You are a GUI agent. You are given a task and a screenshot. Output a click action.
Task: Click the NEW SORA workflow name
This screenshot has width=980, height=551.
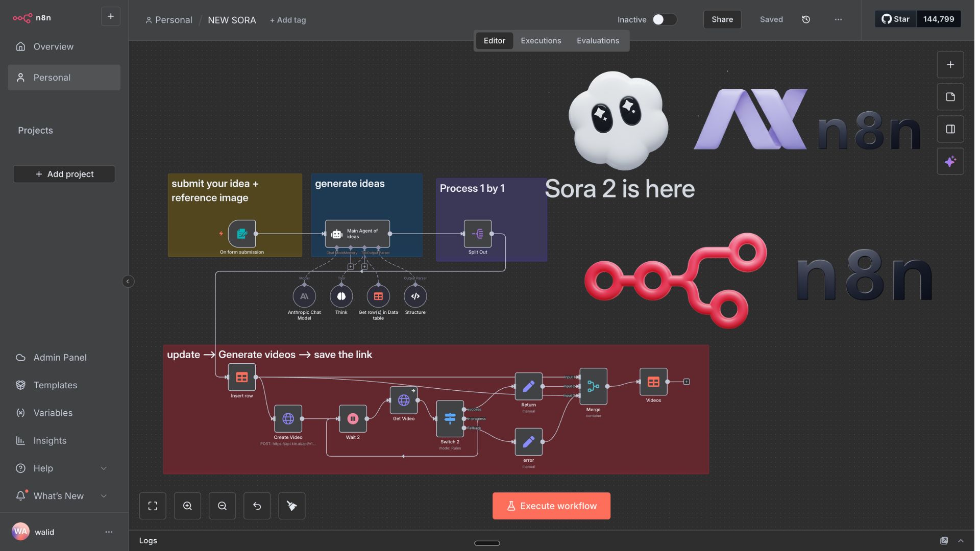[x=232, y=20]
